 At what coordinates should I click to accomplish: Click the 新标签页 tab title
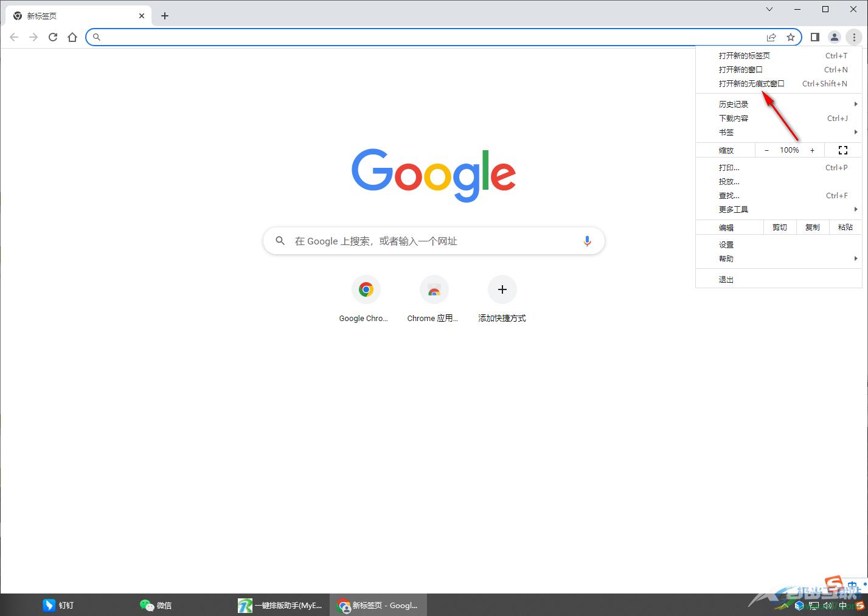click(x=42, y=16)
